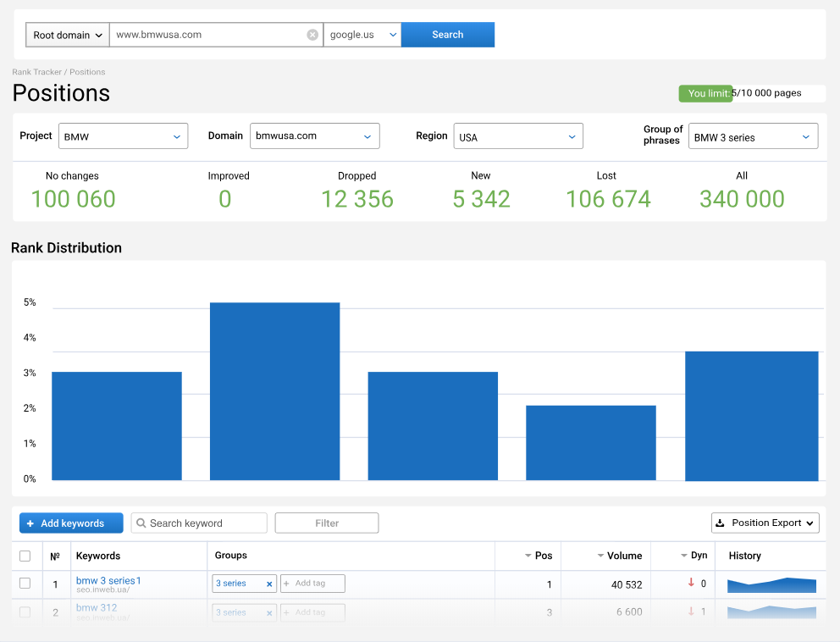Open the Group of phrases 'BMW 3 series' dropdown

pos(753,136)
